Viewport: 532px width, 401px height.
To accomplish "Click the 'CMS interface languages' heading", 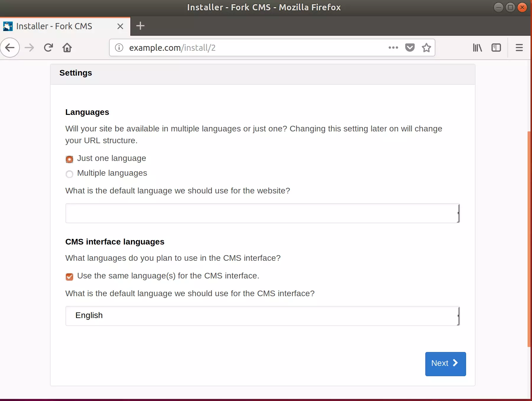I will tap(115, 242).
